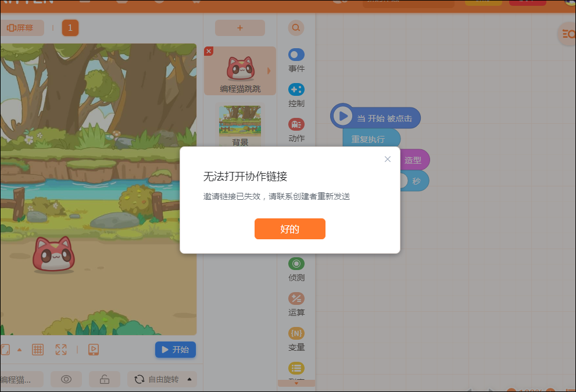
Task: Delete the 编程猫跳跳 sprite with red X
Action: (x=209, y=51)
